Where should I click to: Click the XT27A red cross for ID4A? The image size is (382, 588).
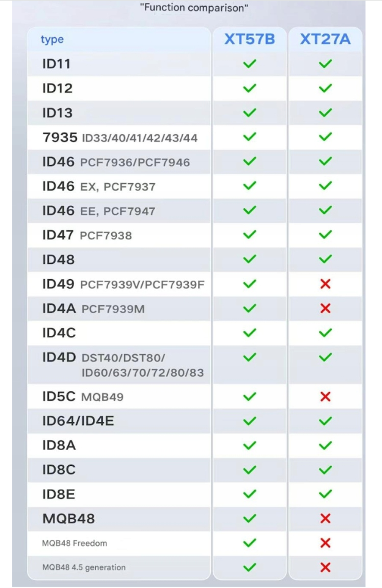click(x=325, y=308)
